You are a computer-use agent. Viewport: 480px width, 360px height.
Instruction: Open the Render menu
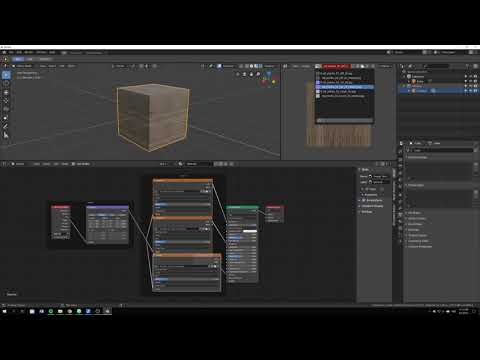pyautogui.click(x=29, y=52)
